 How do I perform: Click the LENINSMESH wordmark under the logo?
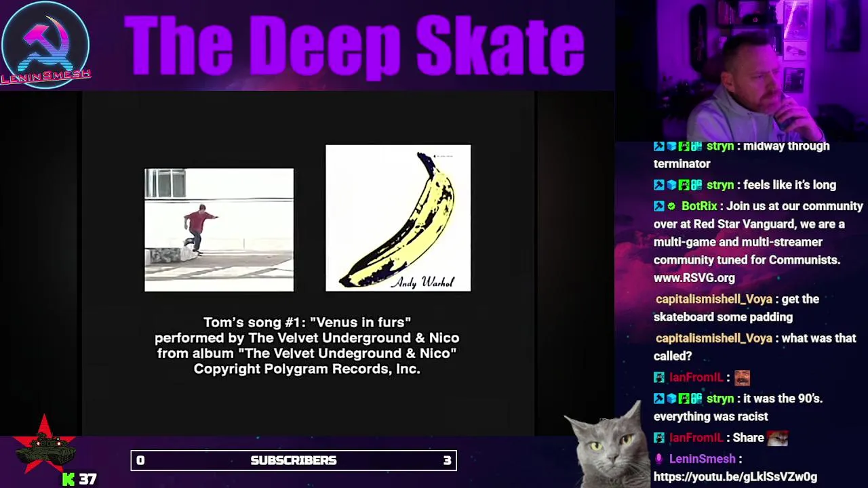tap(45, 76)
